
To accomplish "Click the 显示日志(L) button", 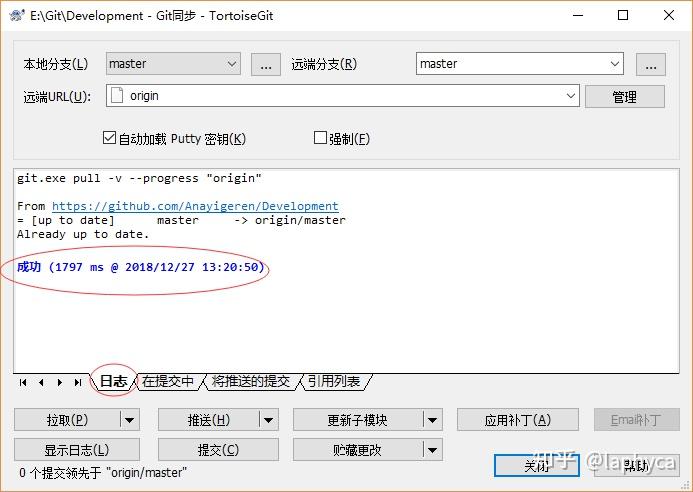I will tap(77, 450).
